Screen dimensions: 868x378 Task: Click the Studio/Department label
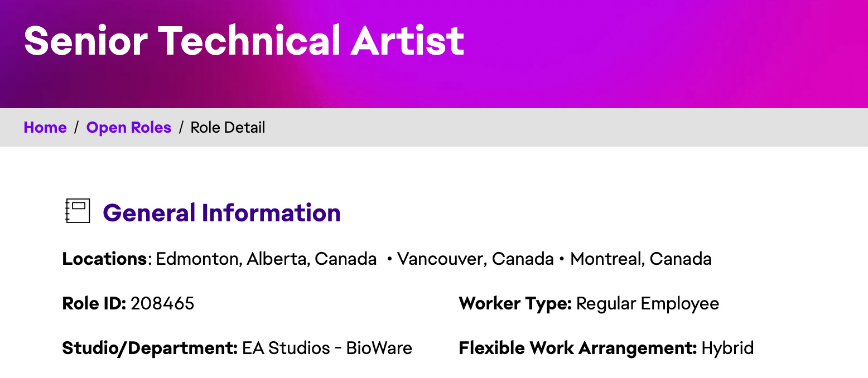pyautogui.click(x=150, y=348)
